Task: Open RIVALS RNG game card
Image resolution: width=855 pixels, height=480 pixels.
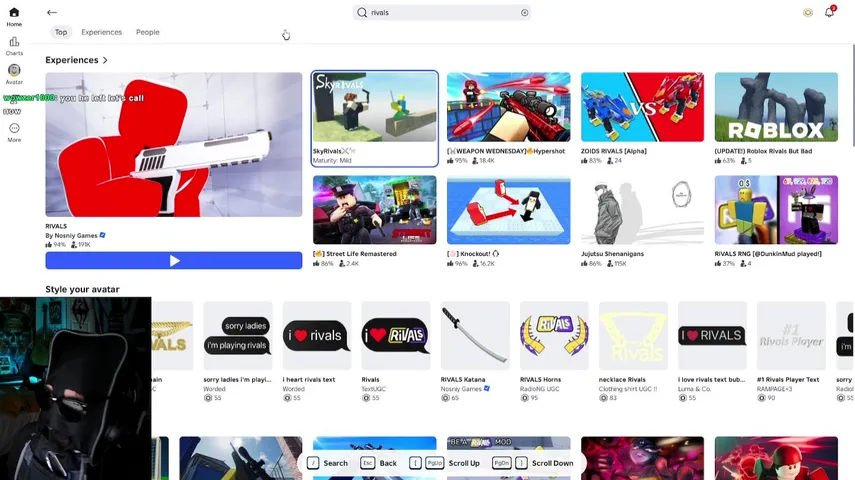Action: (x=776, y=221)
